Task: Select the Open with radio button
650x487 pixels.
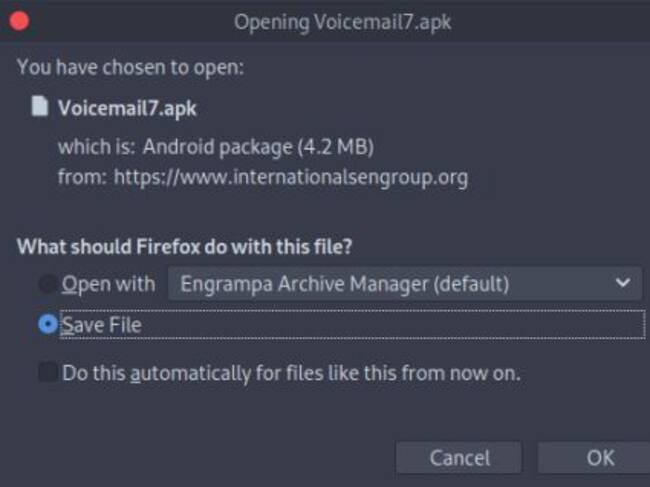Action: tap(47, 285)
